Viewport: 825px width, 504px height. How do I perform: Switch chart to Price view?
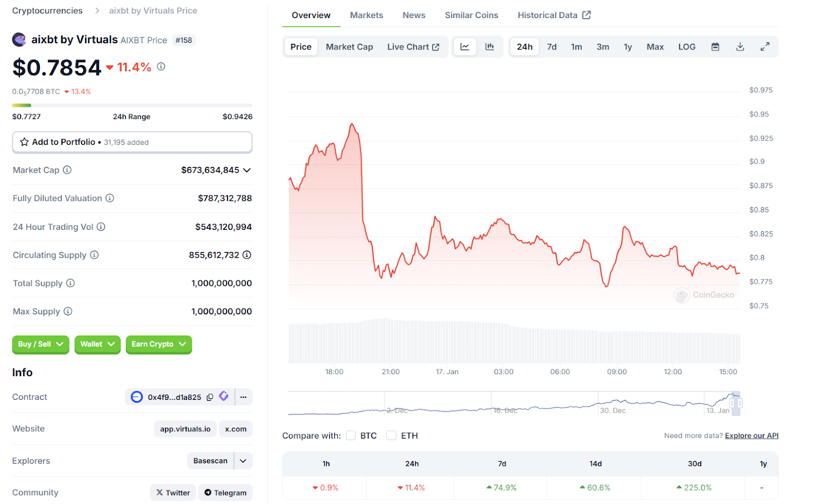click(301, 47)
